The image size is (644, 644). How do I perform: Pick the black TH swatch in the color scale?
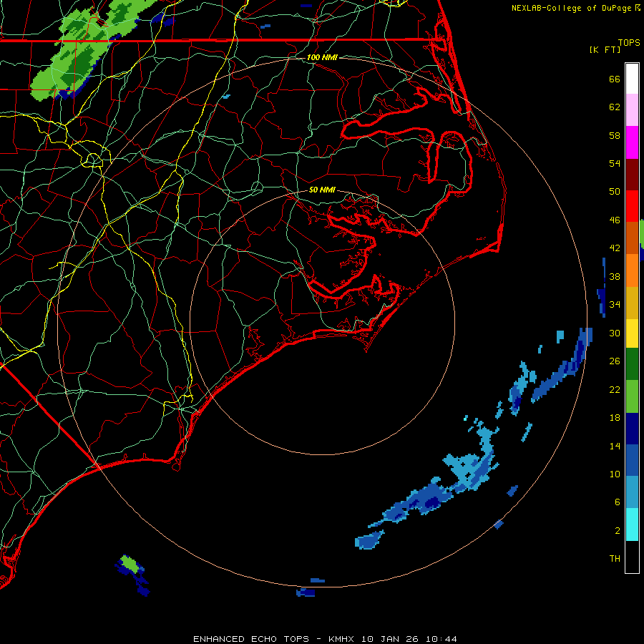click(x=632, y=557)
